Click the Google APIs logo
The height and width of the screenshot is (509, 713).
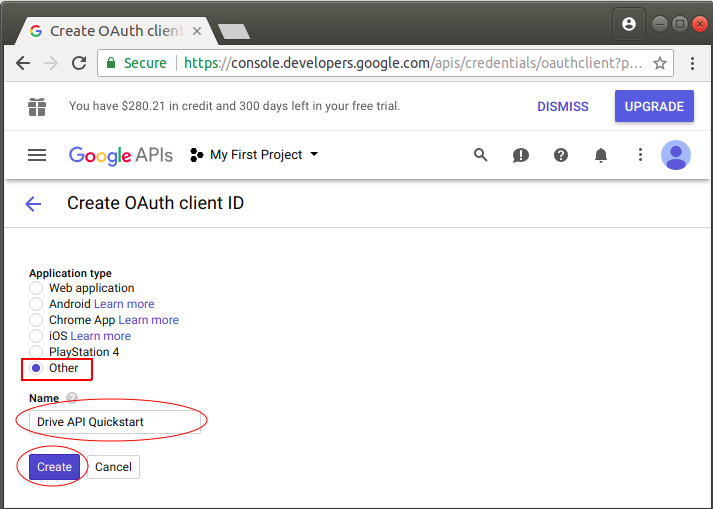pos(121,156)
